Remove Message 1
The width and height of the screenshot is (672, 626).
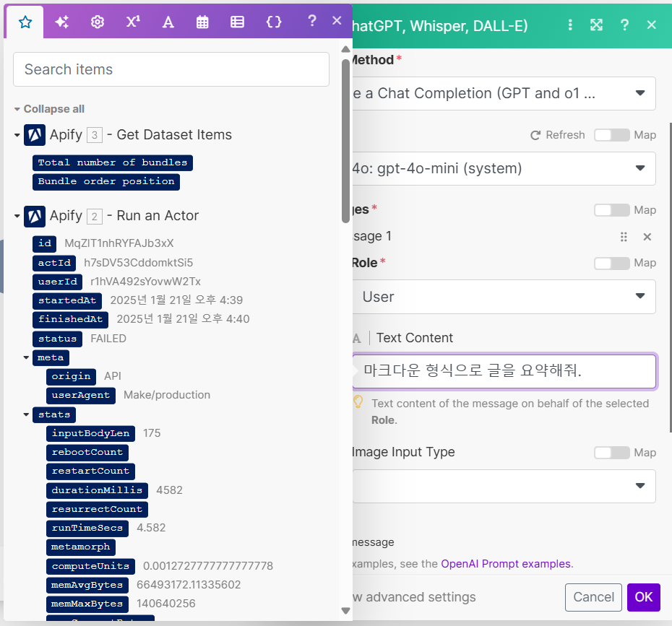tap(647, 237)
